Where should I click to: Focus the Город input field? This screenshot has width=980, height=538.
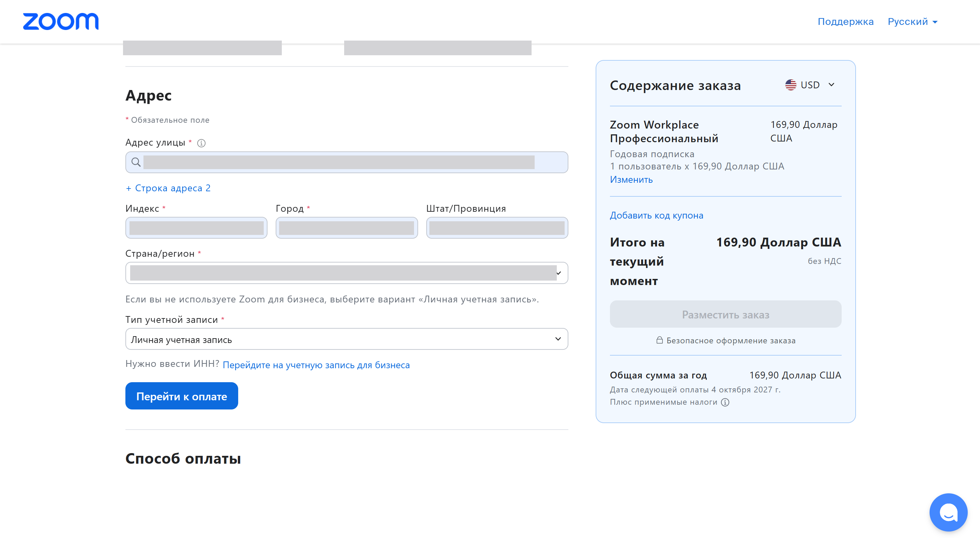[x=347, y=228]
